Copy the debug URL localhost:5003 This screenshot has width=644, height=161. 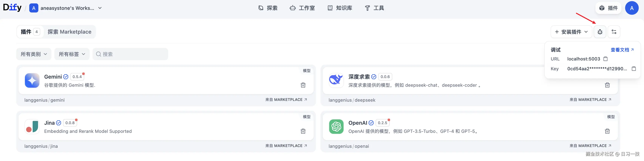point(605,59)
